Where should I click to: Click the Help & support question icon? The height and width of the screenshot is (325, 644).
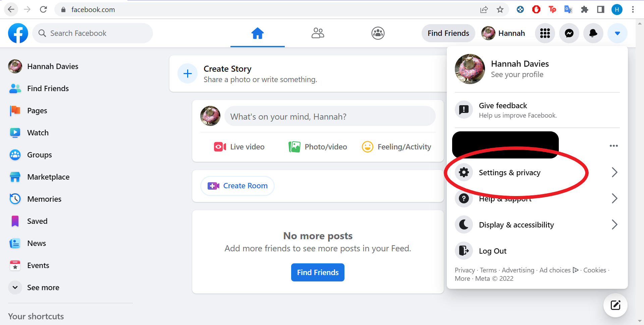[x=464, y=198]
